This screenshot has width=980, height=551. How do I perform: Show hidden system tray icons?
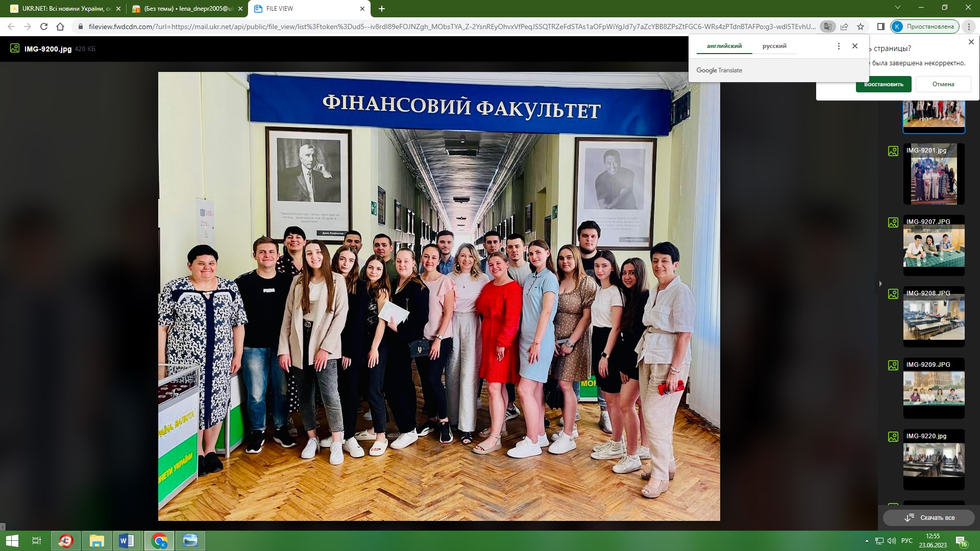coord(867,541)
